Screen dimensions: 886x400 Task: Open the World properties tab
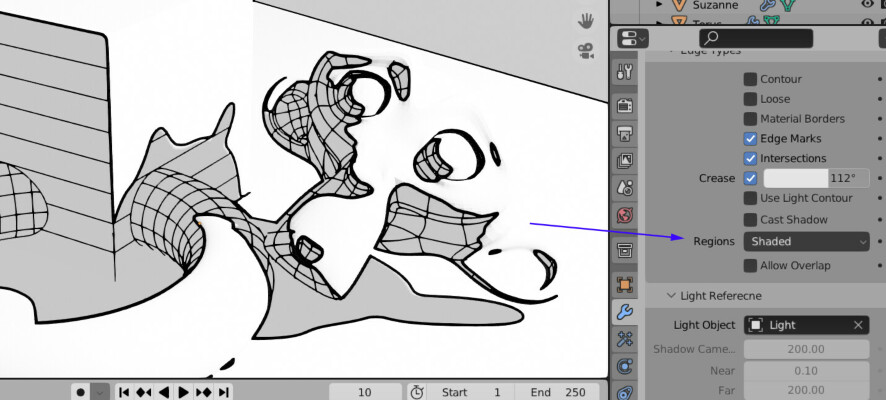coord(624,216)
